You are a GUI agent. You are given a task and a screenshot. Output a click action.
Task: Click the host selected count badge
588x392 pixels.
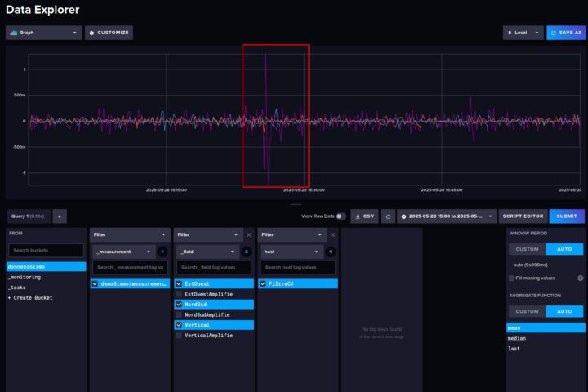(331, 252)
